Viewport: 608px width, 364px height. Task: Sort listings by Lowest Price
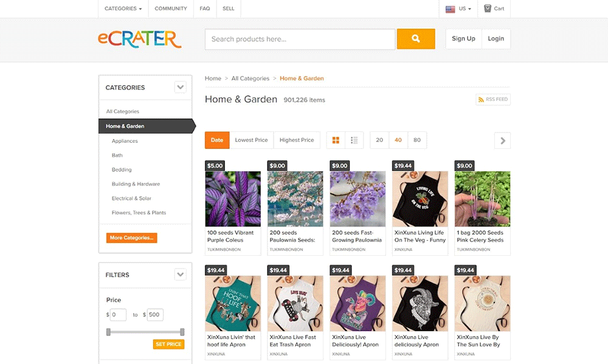(x=251, y=140)
